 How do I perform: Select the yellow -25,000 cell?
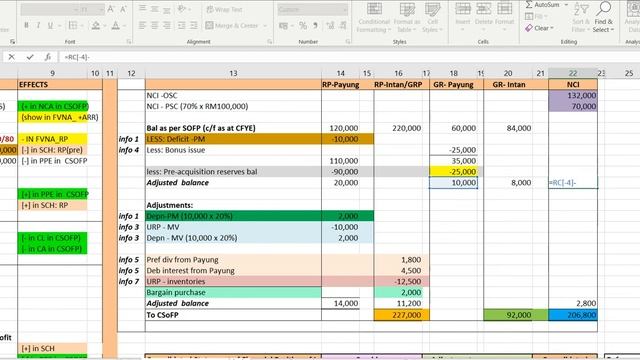point(453,172)
